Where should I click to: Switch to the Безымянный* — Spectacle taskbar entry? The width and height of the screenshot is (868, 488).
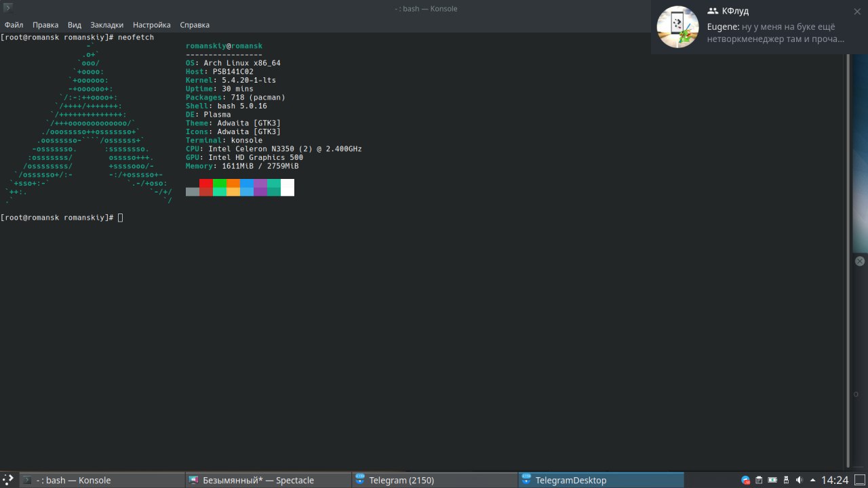tap(269, 480)
